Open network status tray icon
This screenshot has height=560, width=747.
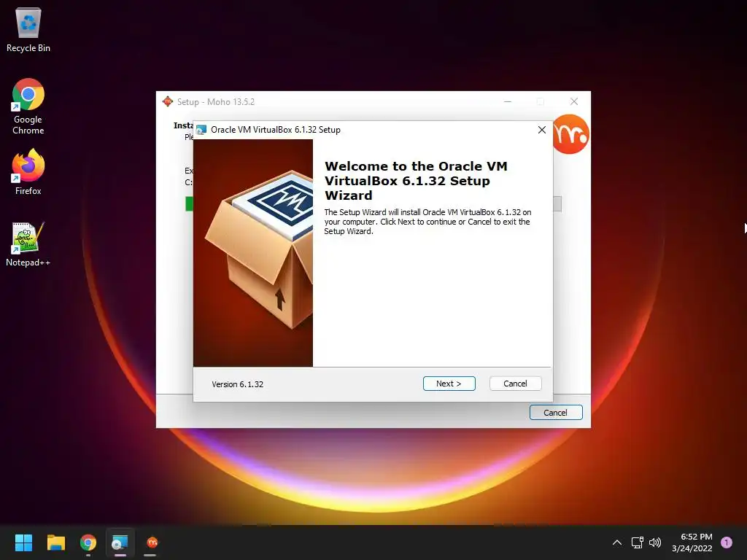(x=637, y=542)
